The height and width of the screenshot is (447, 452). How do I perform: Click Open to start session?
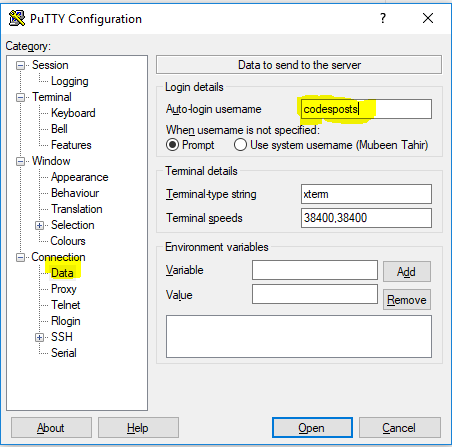click(312, 428)
